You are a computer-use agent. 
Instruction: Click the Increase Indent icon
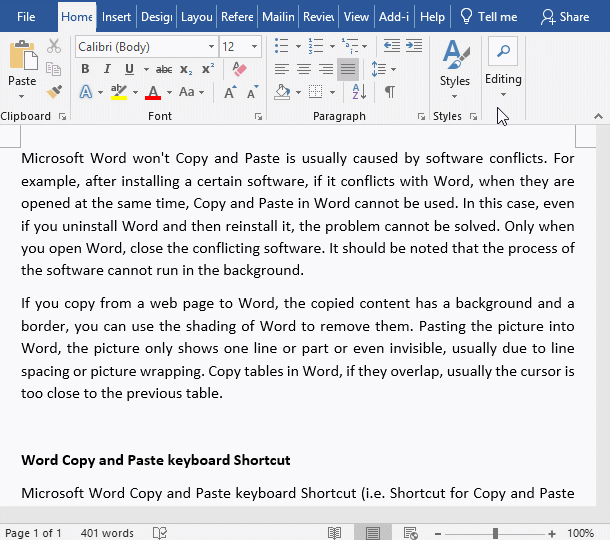414,46
